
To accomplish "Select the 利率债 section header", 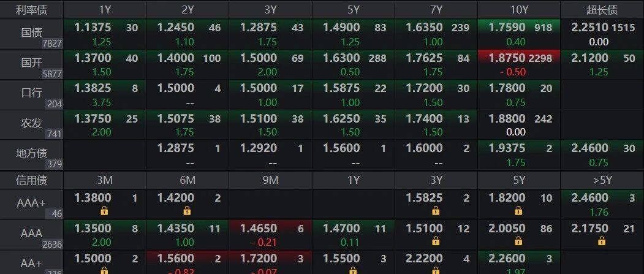I will (31, 9).
